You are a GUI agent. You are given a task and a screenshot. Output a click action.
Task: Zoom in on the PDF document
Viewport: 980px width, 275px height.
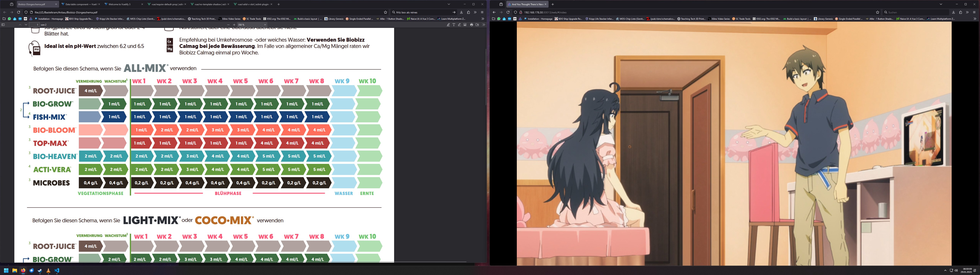[x=234, y=25]
